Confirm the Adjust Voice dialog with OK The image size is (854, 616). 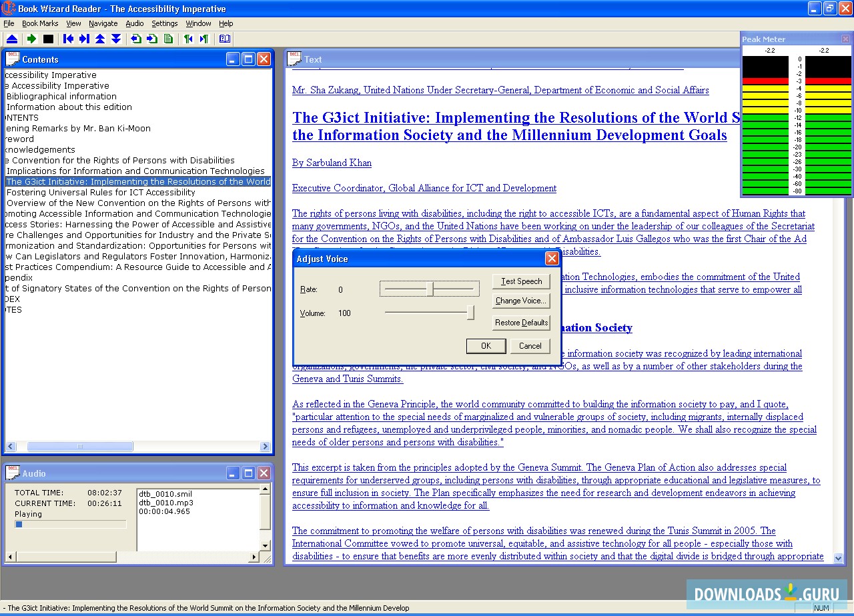[486, 345]
